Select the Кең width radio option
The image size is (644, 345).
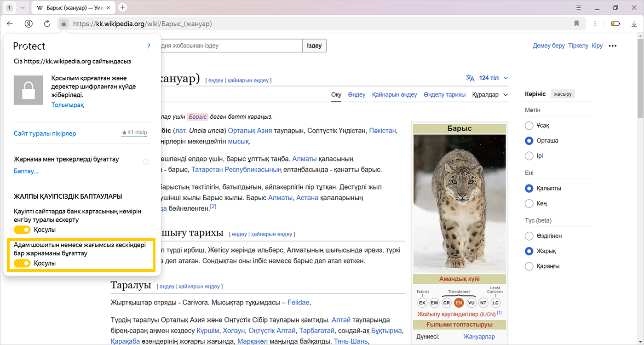[529, 203]
